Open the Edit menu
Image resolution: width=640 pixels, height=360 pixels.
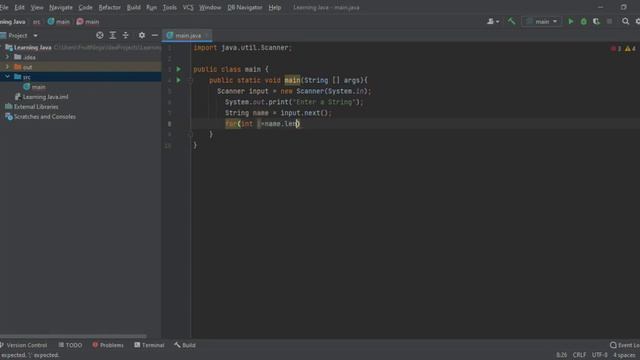(19, 7)
